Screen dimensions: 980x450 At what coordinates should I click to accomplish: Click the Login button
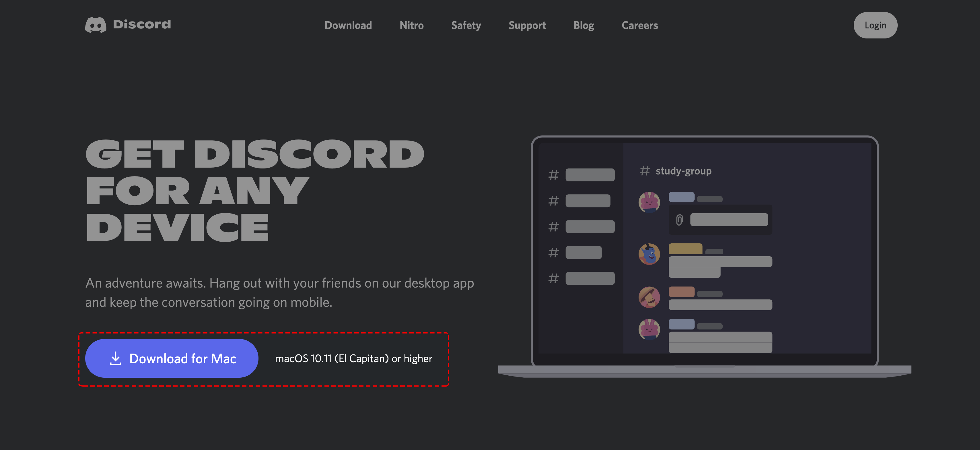(875, 25)
